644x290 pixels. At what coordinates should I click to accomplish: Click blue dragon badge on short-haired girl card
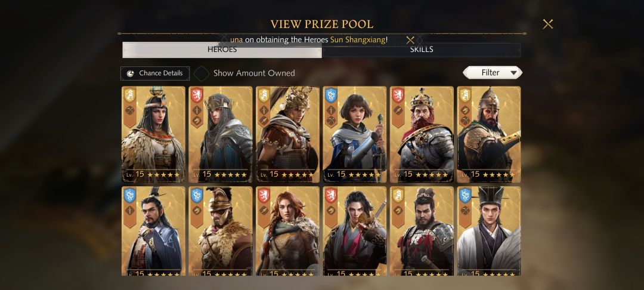331,95
